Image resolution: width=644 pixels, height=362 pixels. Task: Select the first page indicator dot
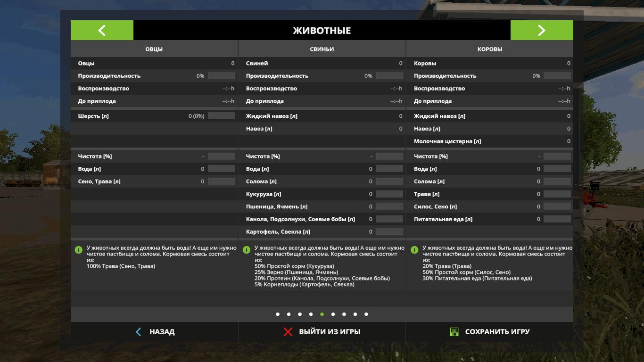278,314
